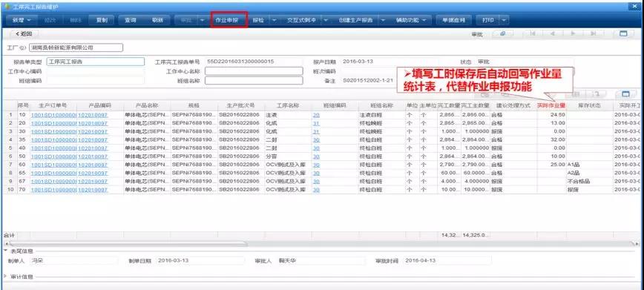This screenshot has width=644, height=290.
Task: Open production order link in row 1
Action: (x=53, y=115)
